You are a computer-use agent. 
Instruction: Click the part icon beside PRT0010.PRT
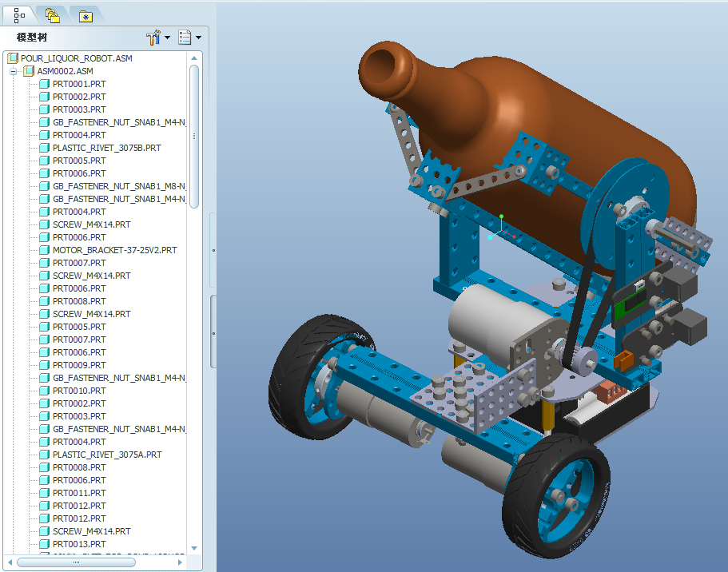pos(44,391)
